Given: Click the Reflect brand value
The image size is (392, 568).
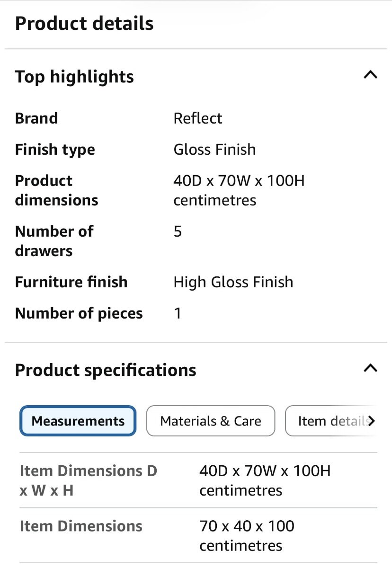Looking at the screenshot, I should 198,118.
